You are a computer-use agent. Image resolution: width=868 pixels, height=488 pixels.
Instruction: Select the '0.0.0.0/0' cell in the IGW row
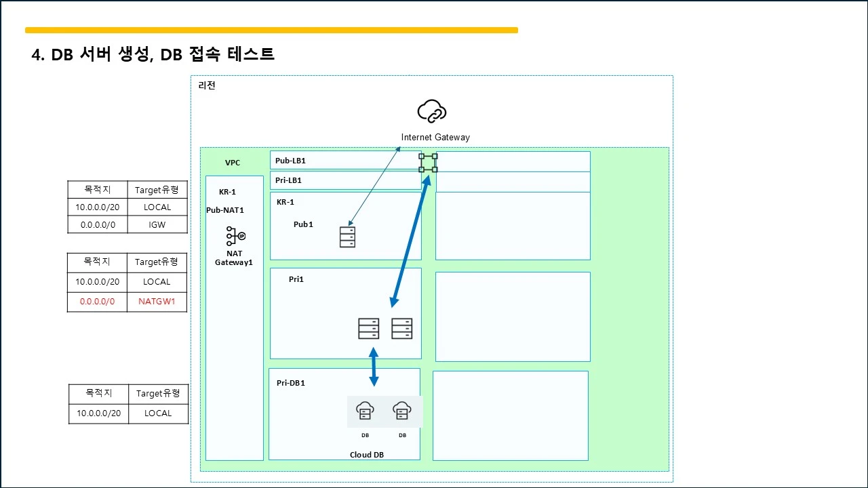coord(98,225)
